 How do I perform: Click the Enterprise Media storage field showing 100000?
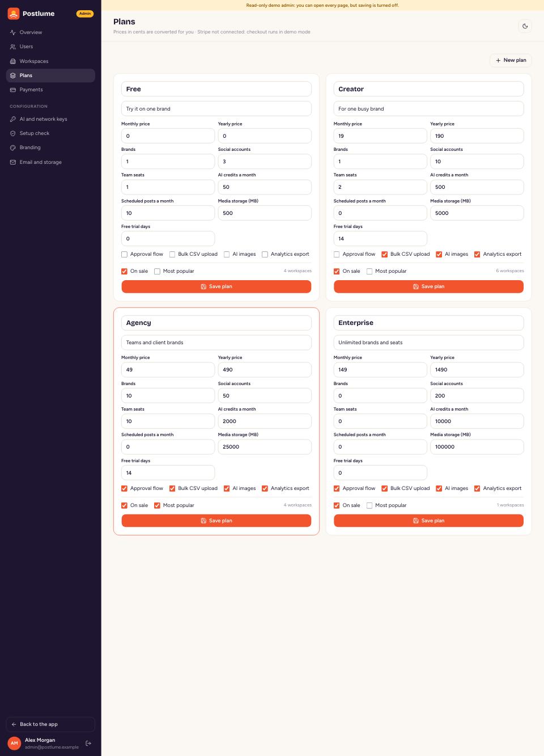click(x=477, y=447)
